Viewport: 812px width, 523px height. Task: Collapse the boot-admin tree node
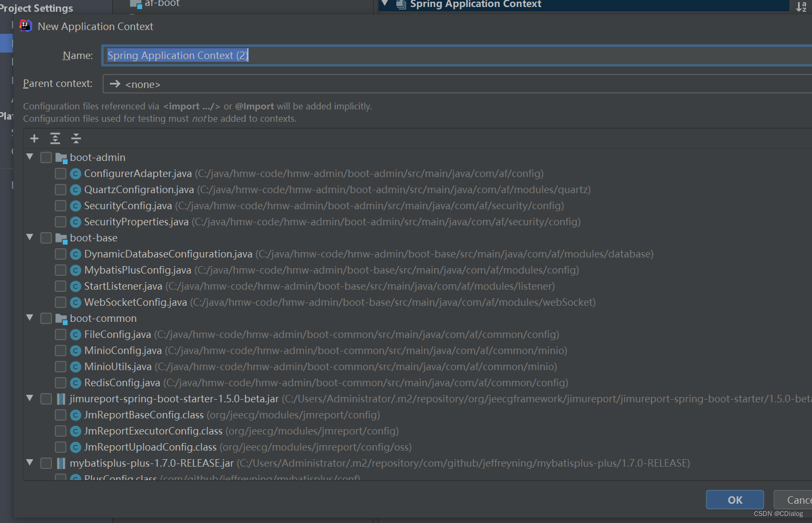(30, 157)
